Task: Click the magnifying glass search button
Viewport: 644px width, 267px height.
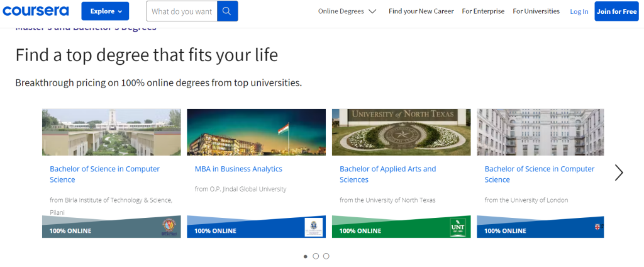Action: 227,11
